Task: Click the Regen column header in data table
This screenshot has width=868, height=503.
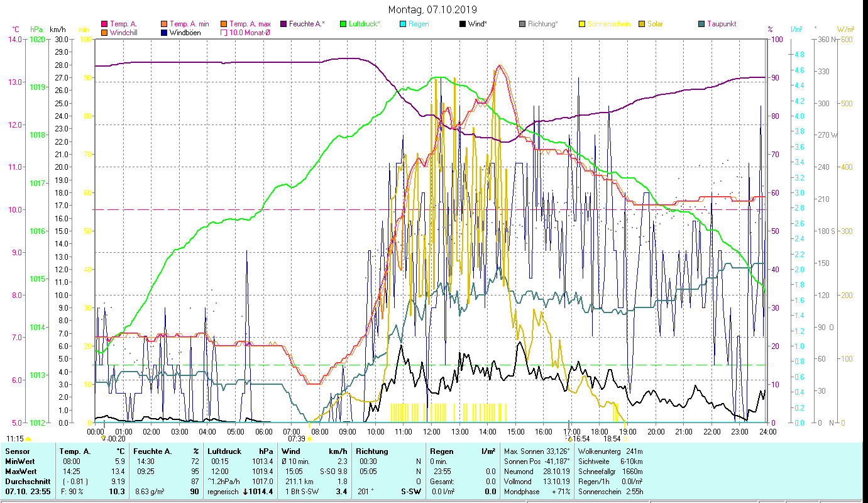Action: point(441,451)
